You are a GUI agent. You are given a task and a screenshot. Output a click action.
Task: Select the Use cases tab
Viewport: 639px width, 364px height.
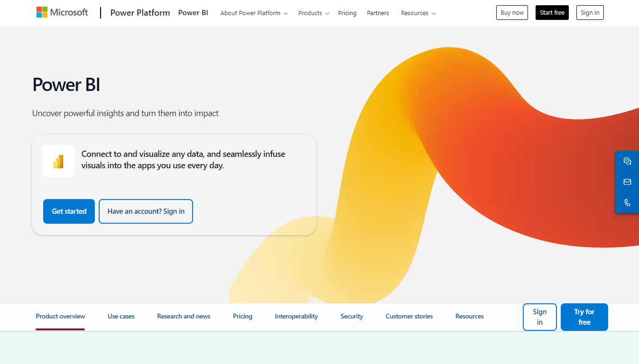click(121, 317)
